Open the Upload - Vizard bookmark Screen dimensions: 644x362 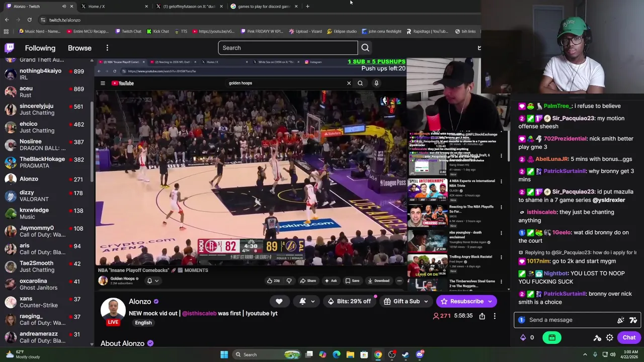coord(305,31)
